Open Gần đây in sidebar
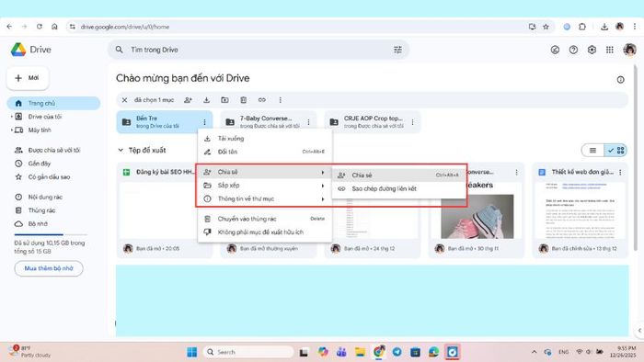Image resolution: width=644 pixels, height=362 pixels. (33, 164)
